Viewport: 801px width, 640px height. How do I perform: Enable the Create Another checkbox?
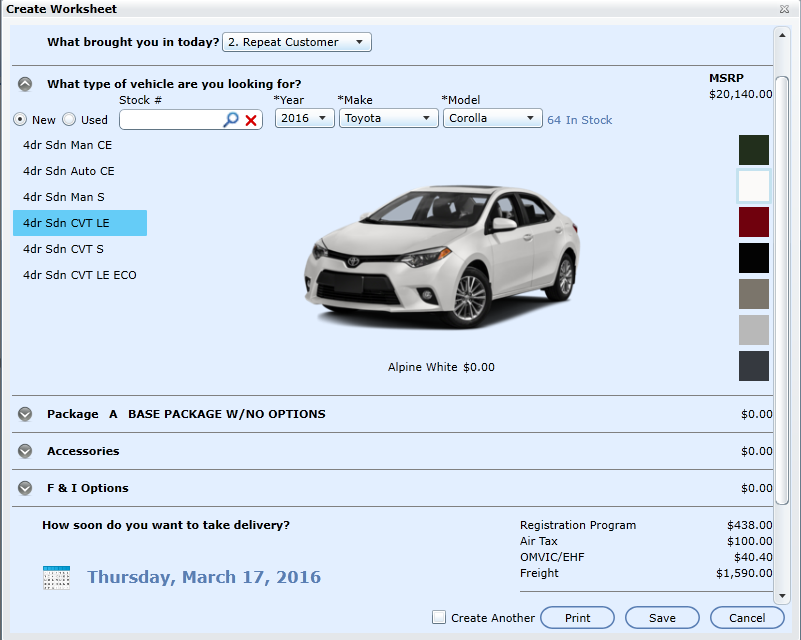click(439, 617)
